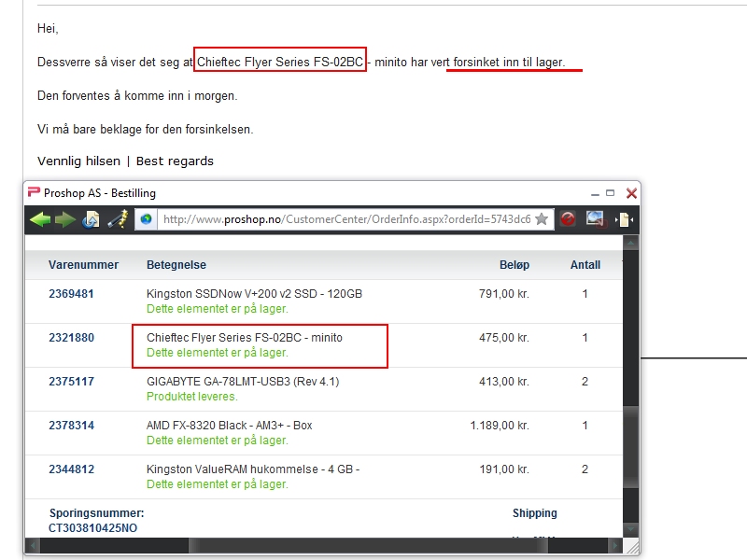Click the Sporingsnummer: label
Viewport: 747px width, 560px height.
(x=97, y=513)
